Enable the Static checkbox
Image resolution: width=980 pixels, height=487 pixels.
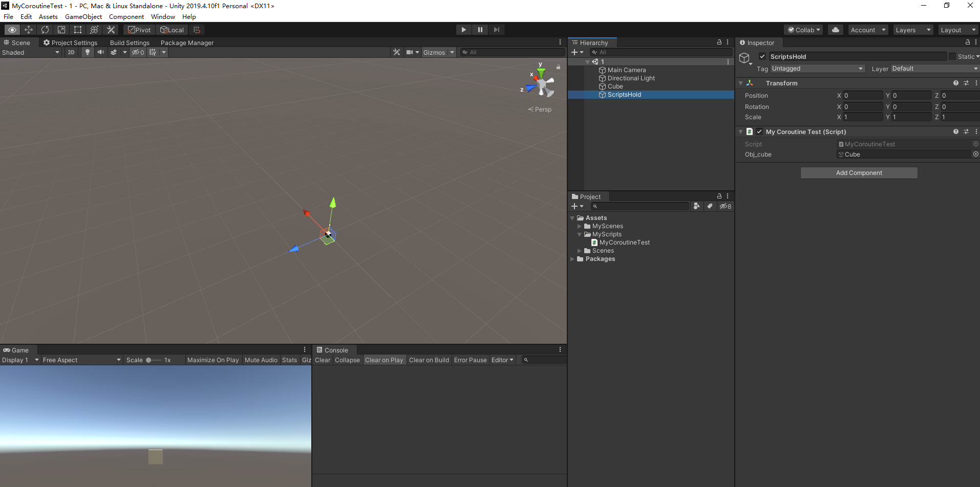pyautogui.click(x=952, y=57)
